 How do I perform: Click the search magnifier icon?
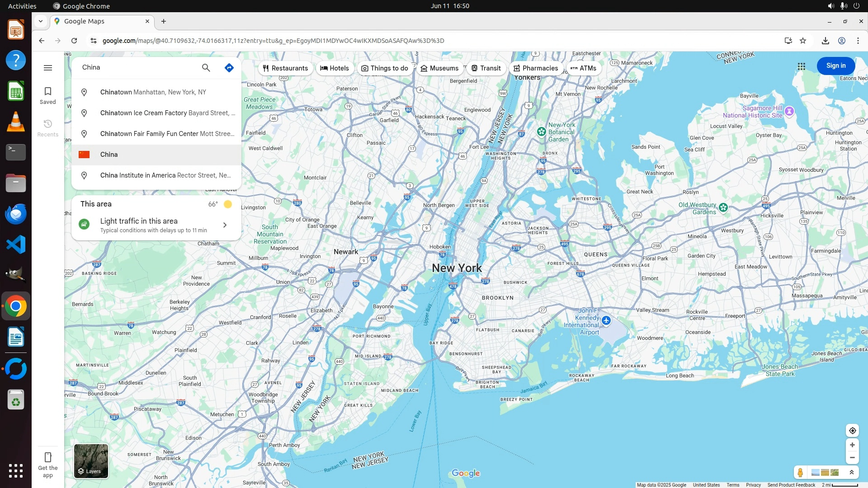tap(206, 68)
